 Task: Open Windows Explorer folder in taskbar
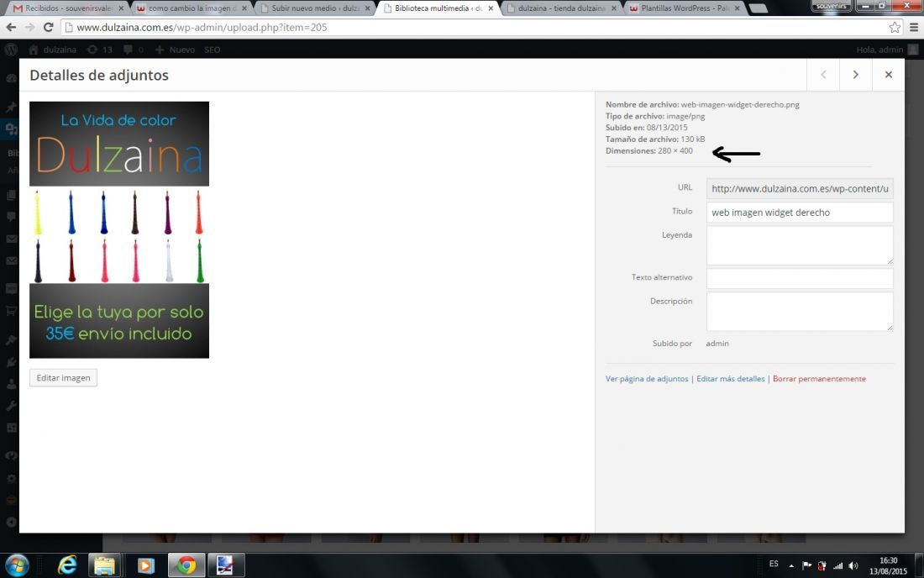pyautogui.click(x=105, y=565)
